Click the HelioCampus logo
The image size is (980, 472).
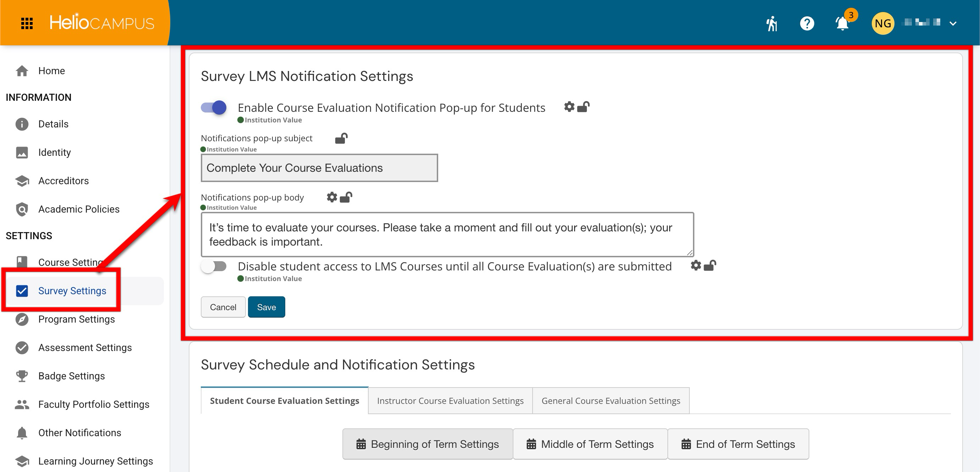[101, 22]
